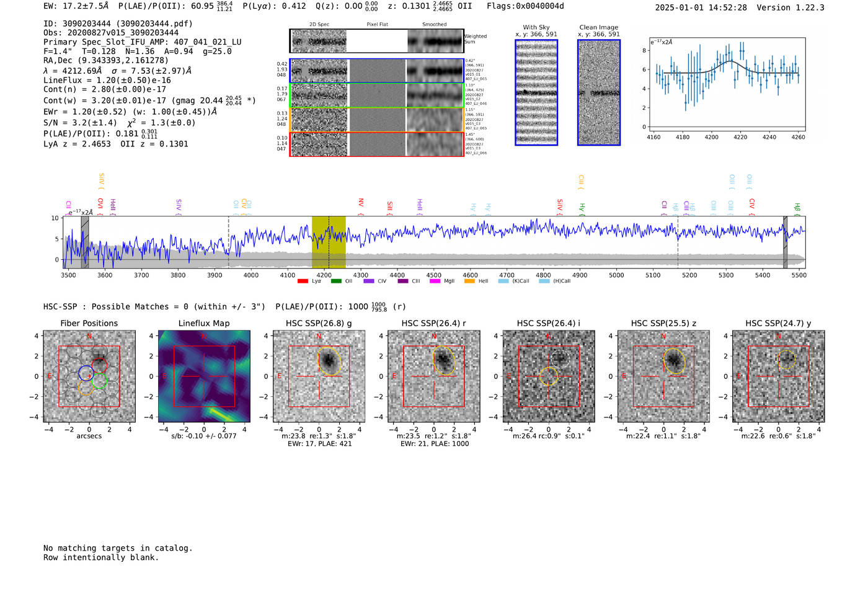This screenshot has width=868, height=591.
Task: Click the '2D Spec' column header
Action: tap(319, 24)
